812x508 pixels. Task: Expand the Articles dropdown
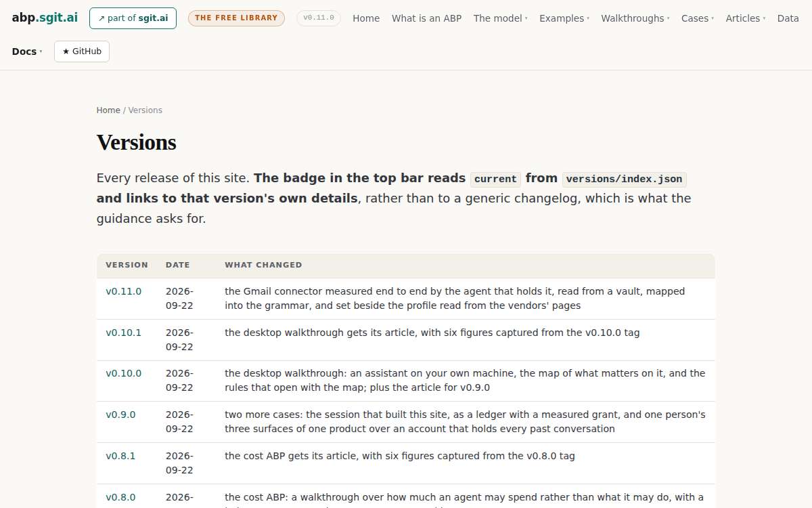tap(746, 18)
